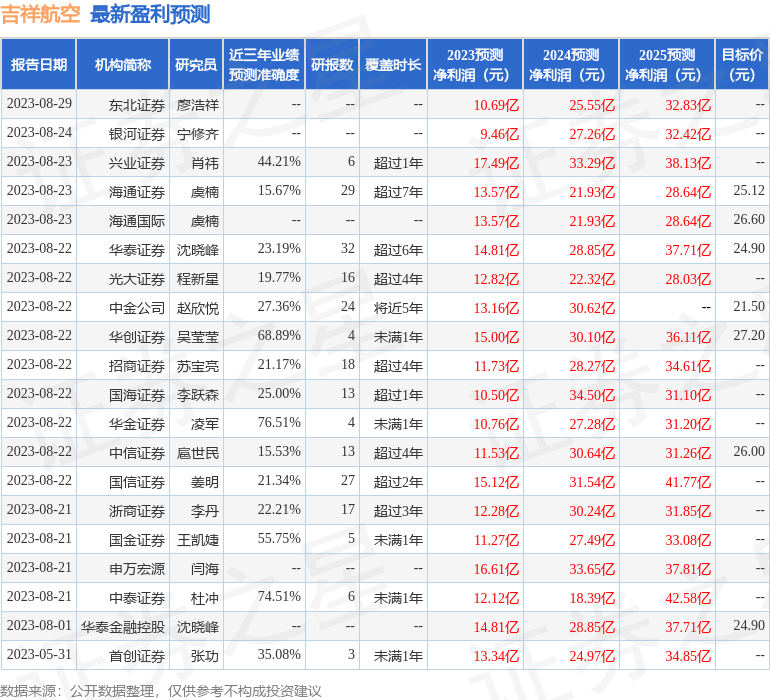Screen dimensions: 770x700
Task: Click the date 2023-05-31
Action: [39, 654]
